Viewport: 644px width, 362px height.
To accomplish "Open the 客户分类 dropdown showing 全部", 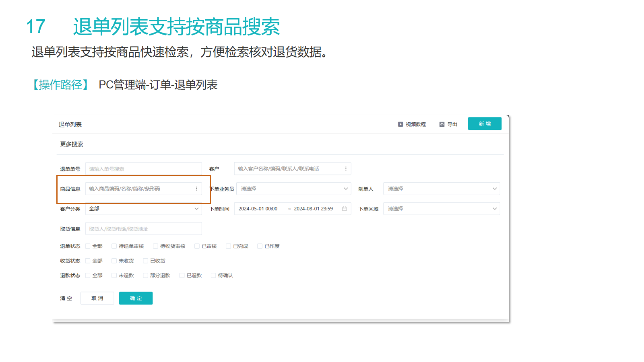I will (x=143, y=209).
